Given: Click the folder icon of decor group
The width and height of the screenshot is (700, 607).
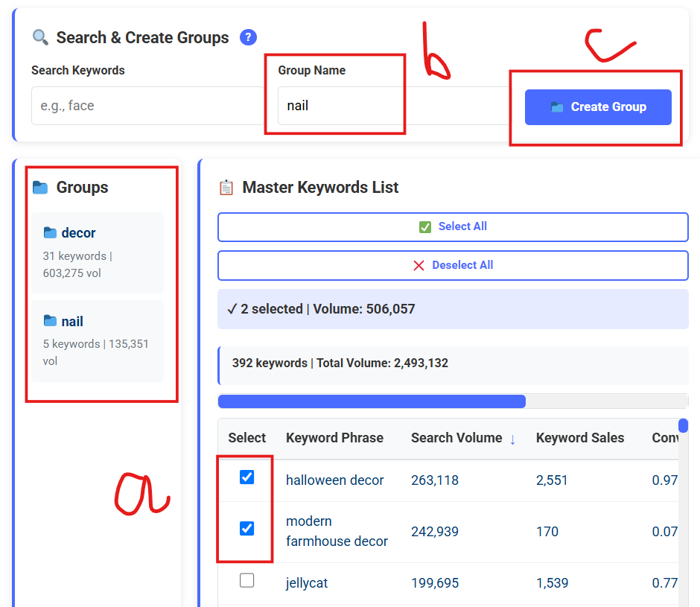Looking at the screenshot, I should [x=50, y=233].
